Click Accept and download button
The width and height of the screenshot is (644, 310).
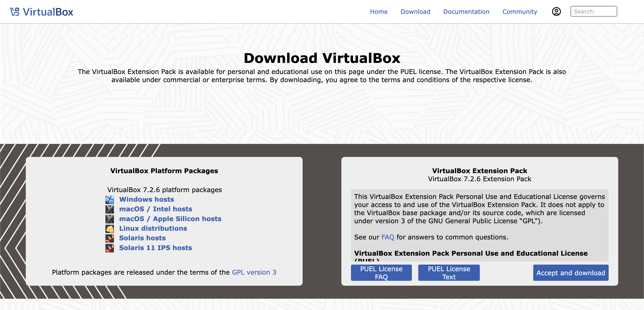click(571, 273)
